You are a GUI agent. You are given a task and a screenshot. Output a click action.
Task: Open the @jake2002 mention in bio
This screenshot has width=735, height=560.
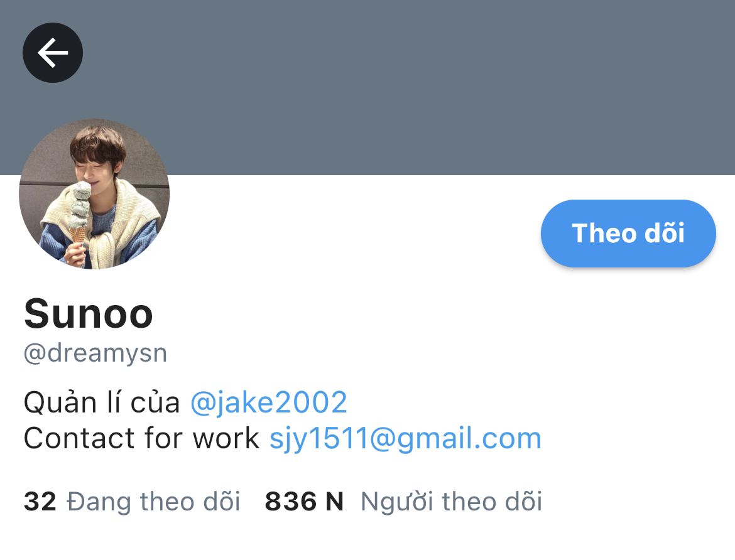point(269,402)
